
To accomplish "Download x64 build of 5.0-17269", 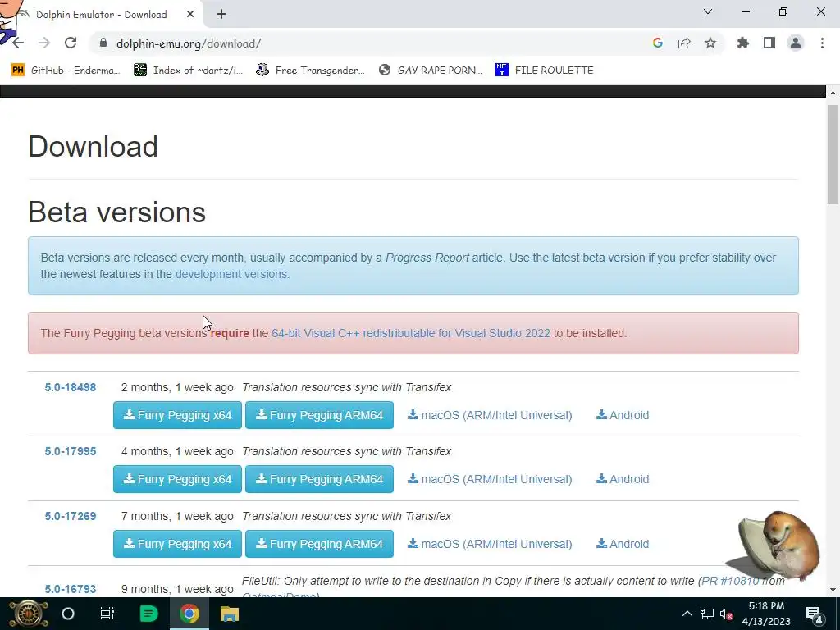I will (x=177, y=544).
